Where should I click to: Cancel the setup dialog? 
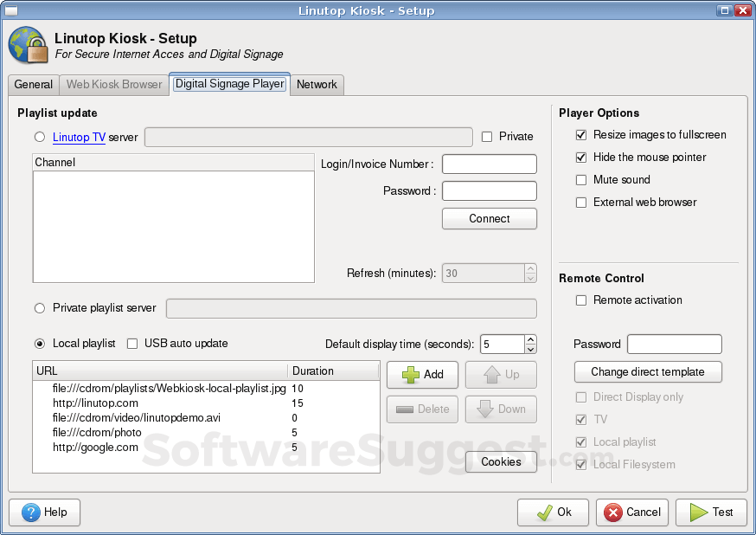point(632,512)
